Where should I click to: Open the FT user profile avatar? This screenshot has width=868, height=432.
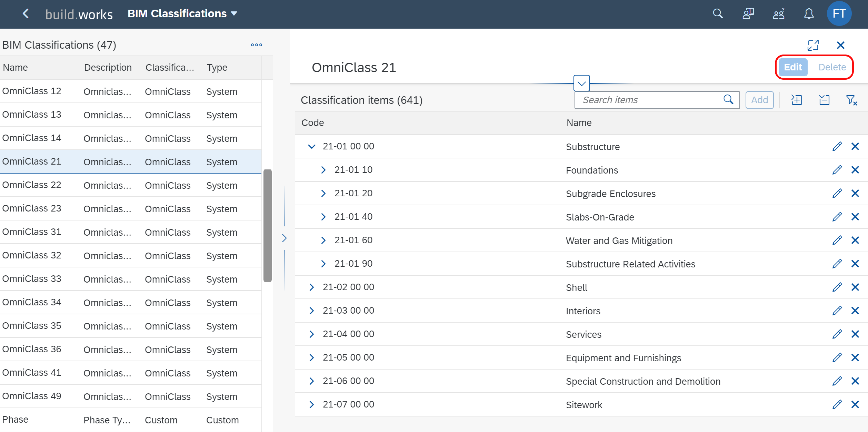[x=839, y=14]
